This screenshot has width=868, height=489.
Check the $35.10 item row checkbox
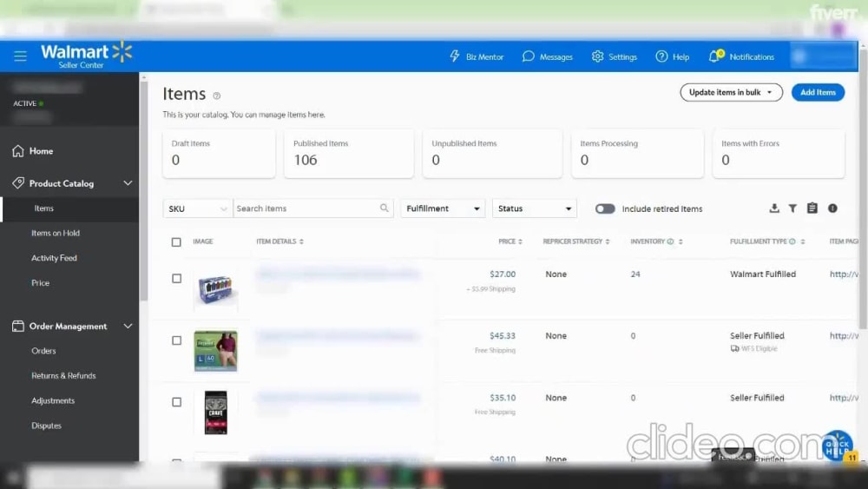(x=176, y=402)
